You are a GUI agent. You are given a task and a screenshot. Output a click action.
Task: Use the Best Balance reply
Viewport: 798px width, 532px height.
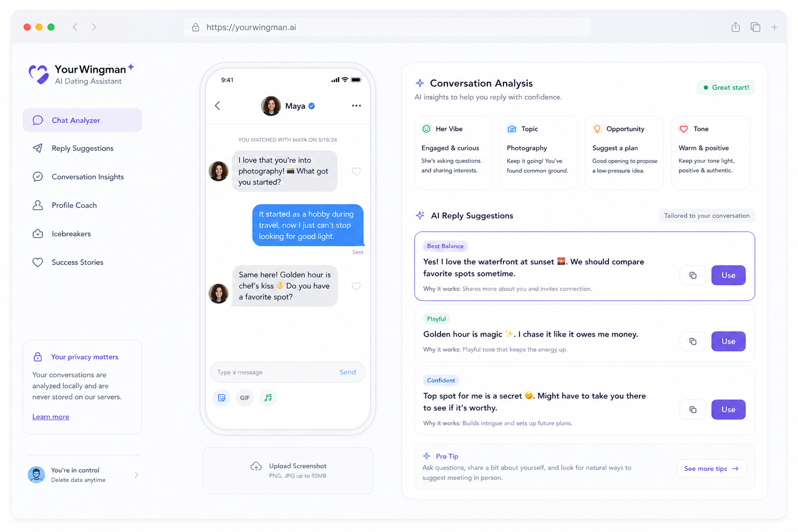728,275
